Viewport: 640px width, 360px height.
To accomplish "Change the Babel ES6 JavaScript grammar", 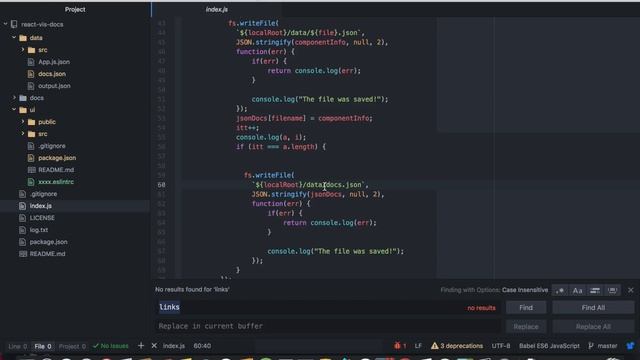I will point(549,346).
